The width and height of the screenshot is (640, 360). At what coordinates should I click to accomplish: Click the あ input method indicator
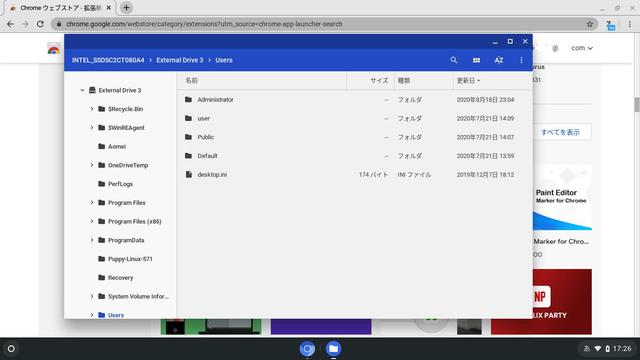click(x=587, y=349)
